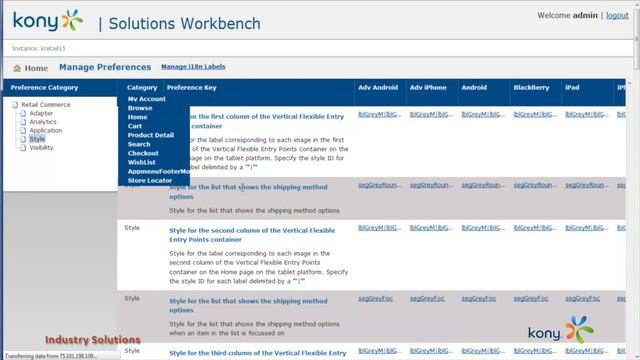Click Android column header
This screenshot has height=360, width=640.
pyautogui.click(x=474, y=87)
